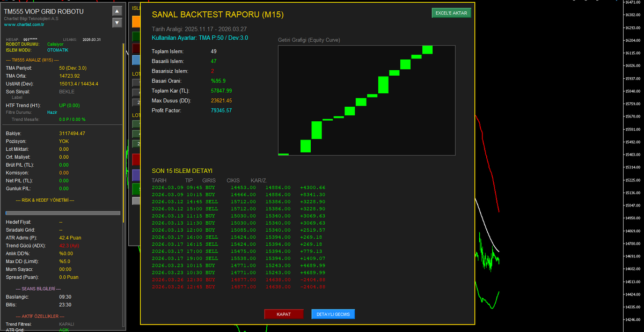
Task: Select the 2026.03.17 16:15 SELL trade row
Action: (x=239, y=244)
